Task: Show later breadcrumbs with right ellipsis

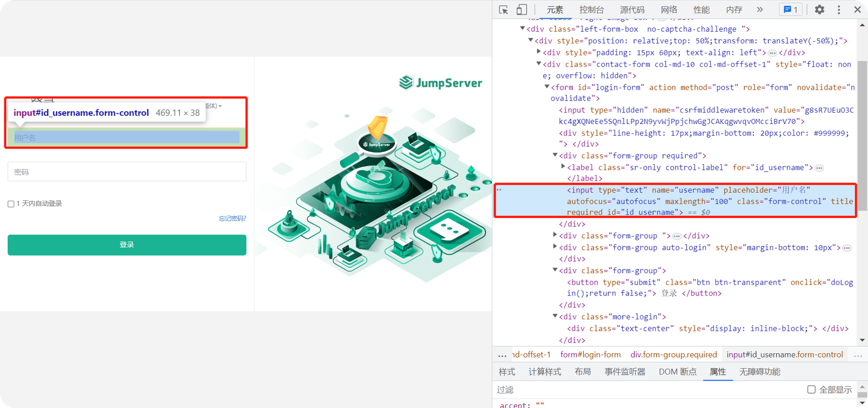Action: pyautogui.click(x=858, y=355)
